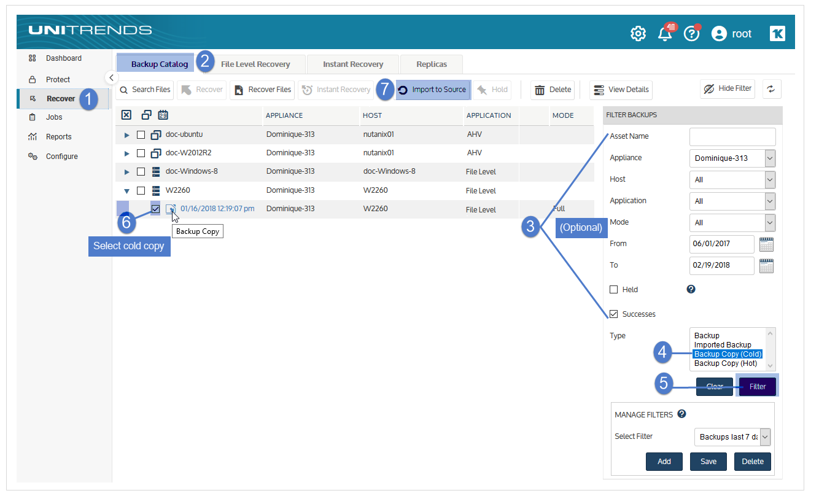Go to Dashboard in sidebar
Viewport: 819px width, 504px height.
point(63,58)
